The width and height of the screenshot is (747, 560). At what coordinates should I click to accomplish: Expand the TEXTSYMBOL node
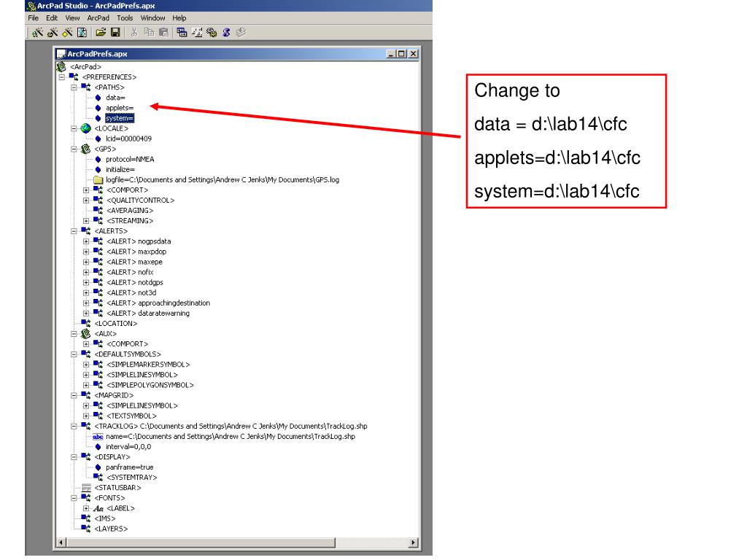[86, 416]
